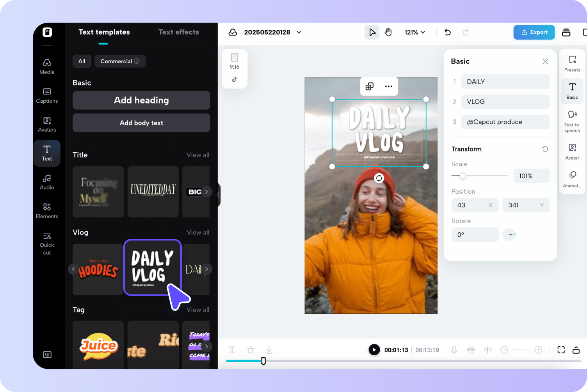Select the Captions tool in the sidebar
This screenshot has width=587, height=392.
47,95
